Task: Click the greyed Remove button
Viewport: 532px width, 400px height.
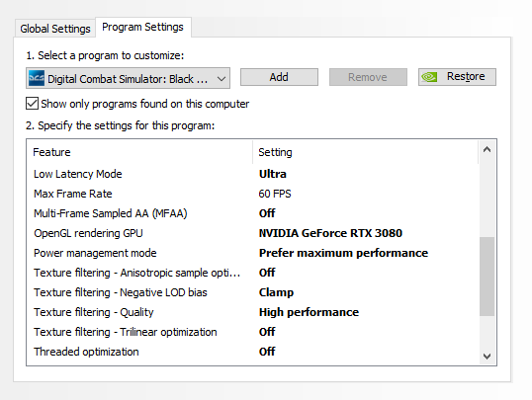Action: tap(368, 77)
